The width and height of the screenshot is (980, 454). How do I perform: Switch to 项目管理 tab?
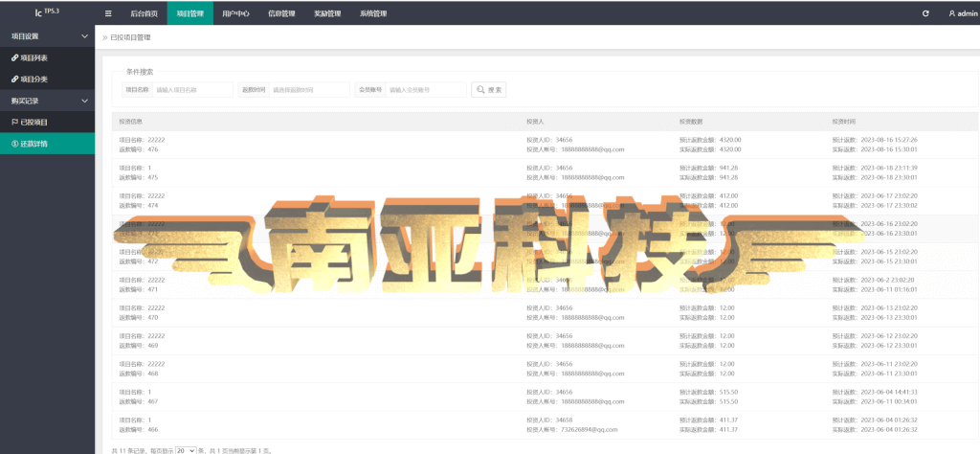point(190,13)
